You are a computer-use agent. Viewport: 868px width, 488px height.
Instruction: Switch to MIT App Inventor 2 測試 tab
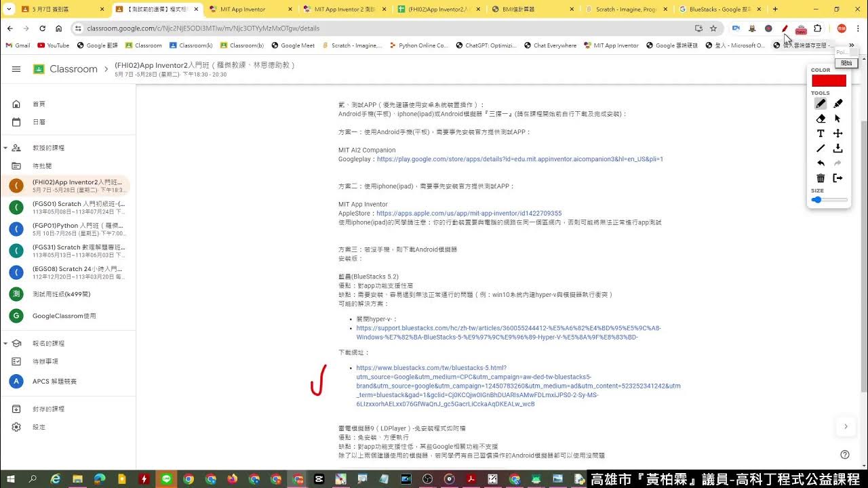344,9
